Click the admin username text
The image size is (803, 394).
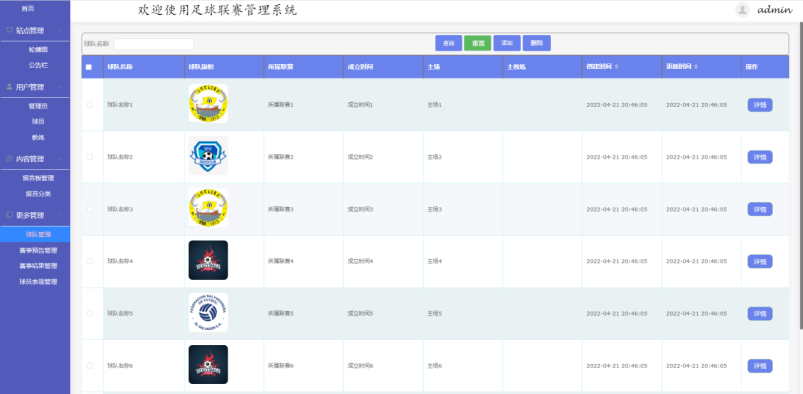[x=775, y=10]
